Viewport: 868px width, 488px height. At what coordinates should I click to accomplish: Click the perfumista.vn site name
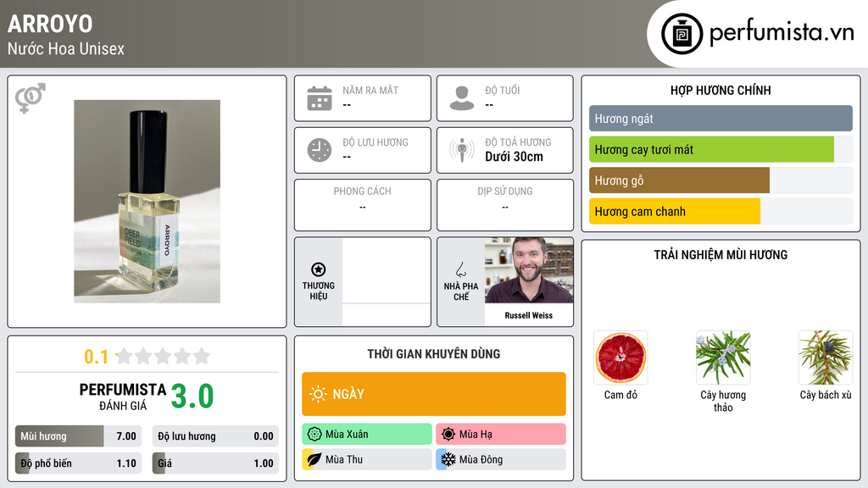(x=782, y=33)
